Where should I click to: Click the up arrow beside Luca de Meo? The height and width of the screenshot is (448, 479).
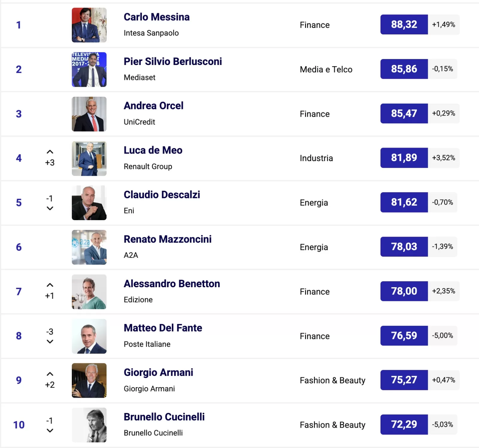50,152
